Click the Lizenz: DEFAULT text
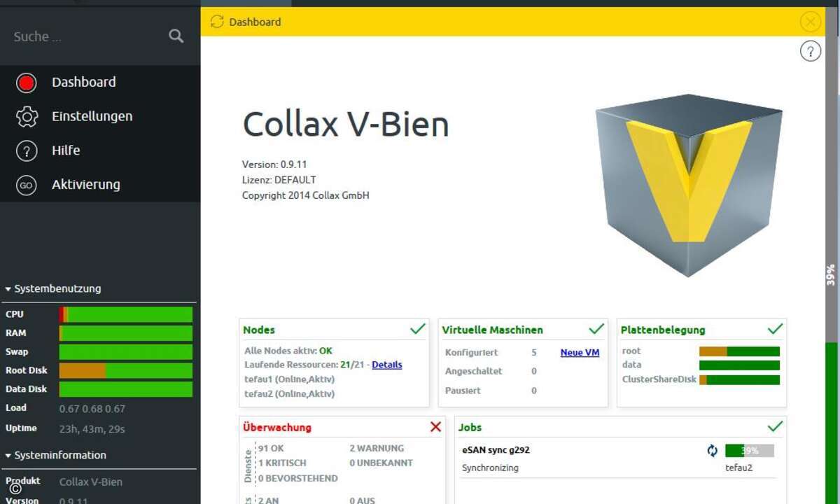Viewport: 840px width, 504px height. click(279, 180)
